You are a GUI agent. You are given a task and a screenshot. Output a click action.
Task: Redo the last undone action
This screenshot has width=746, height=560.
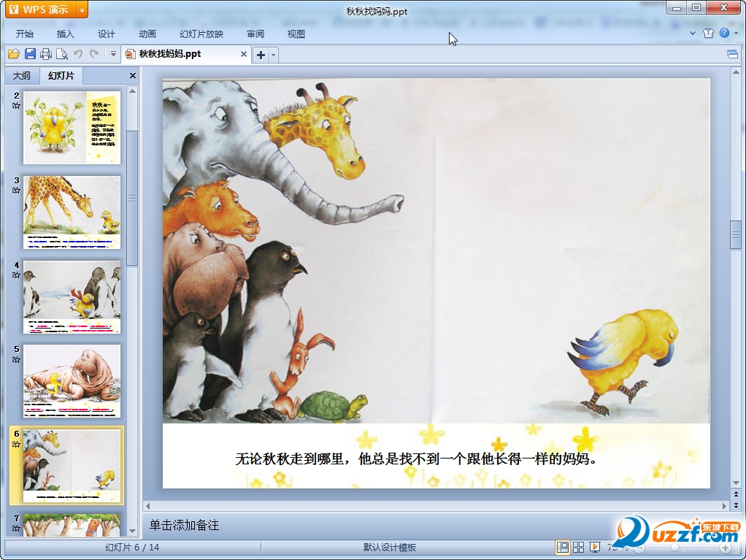[94, 54]
